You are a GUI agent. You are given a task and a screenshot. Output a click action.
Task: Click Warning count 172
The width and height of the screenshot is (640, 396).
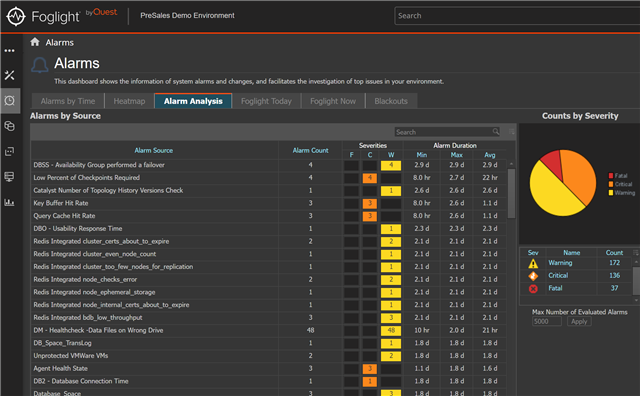(614, 263)
